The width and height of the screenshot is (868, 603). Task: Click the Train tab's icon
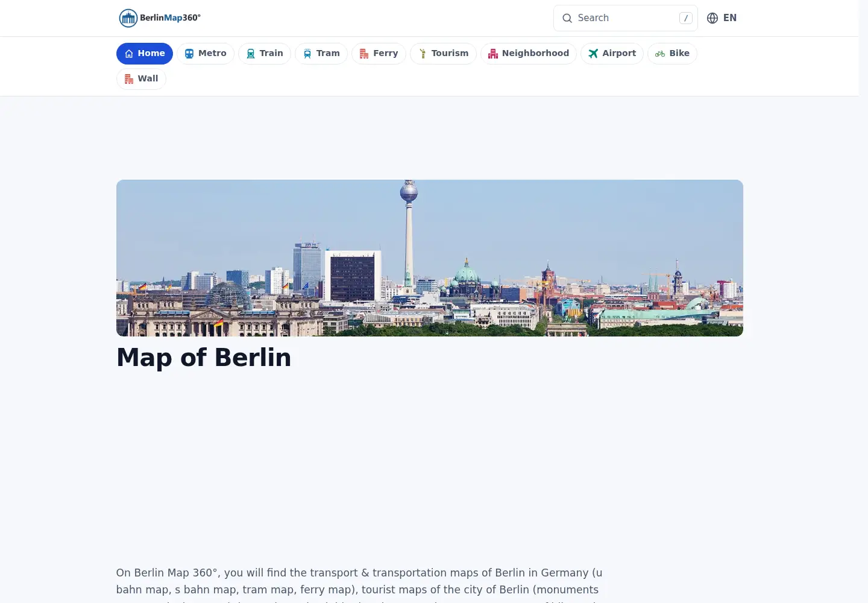(251, 54)
